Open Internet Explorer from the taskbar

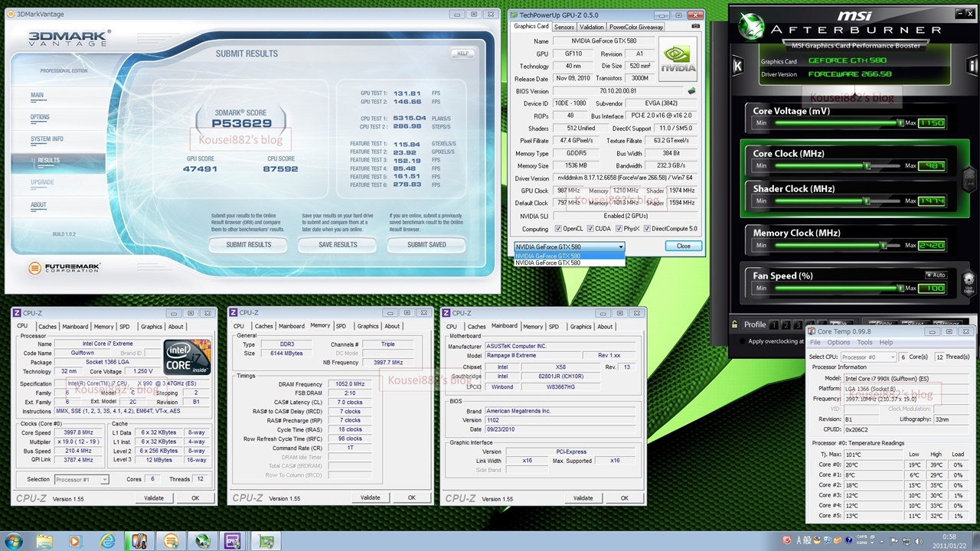click(x=108, y=541)
